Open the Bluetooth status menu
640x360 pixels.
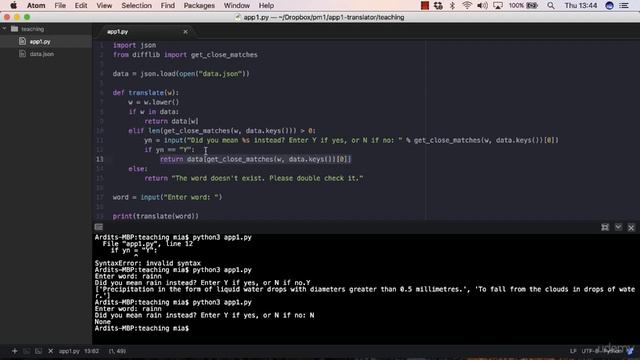coord(452,6)
